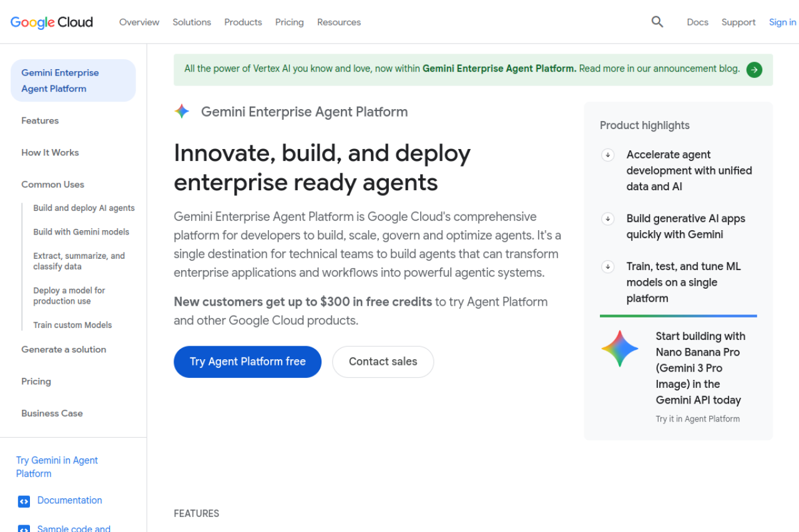Open the Pricing top navigation item
Viewport: 799px width, 532px height.
click(290, 22)
